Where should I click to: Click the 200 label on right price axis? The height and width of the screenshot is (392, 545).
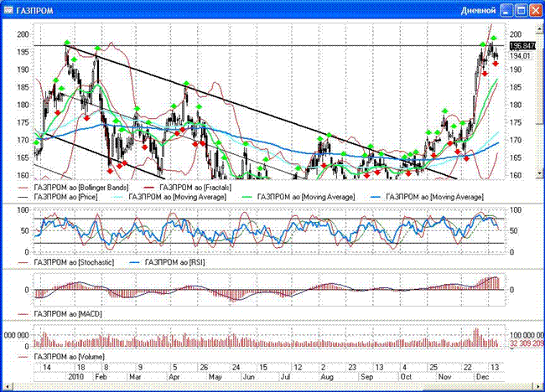pos(516,34)
